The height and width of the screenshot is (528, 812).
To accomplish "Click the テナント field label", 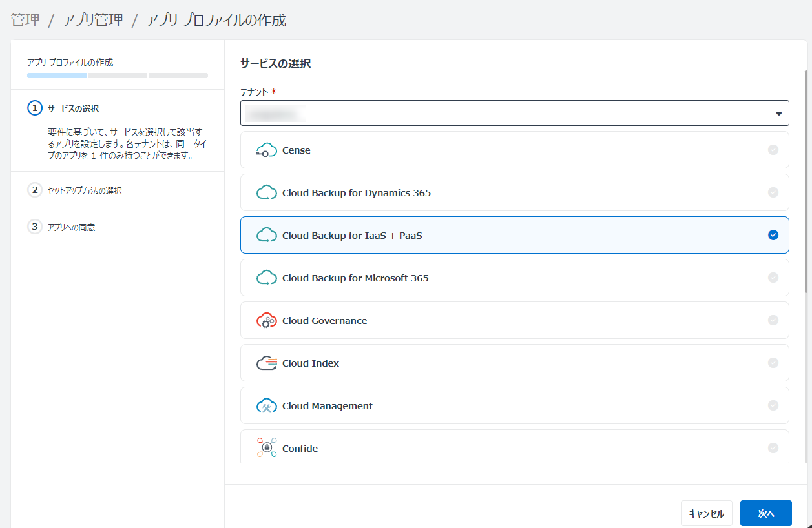I will [255, 92].
